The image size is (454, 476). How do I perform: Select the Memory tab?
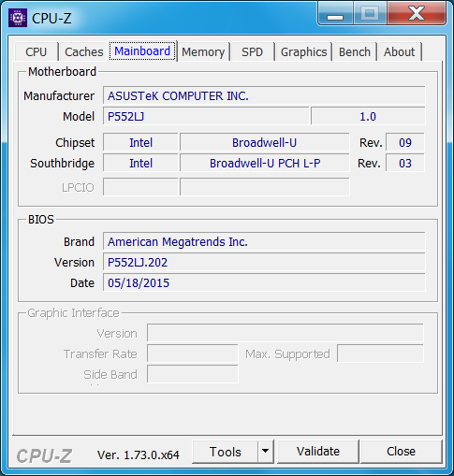click(203, 51)
